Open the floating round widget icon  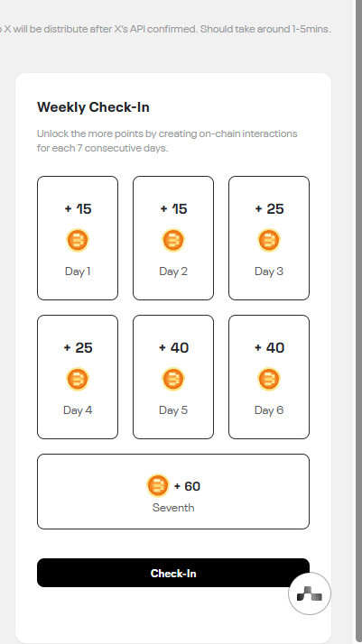tap(310, 593)
